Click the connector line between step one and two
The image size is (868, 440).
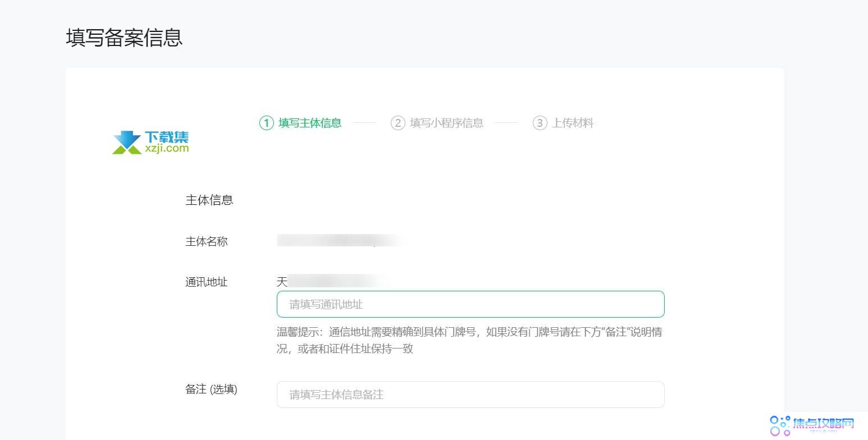pyautogui.click(x=364, y=123)
